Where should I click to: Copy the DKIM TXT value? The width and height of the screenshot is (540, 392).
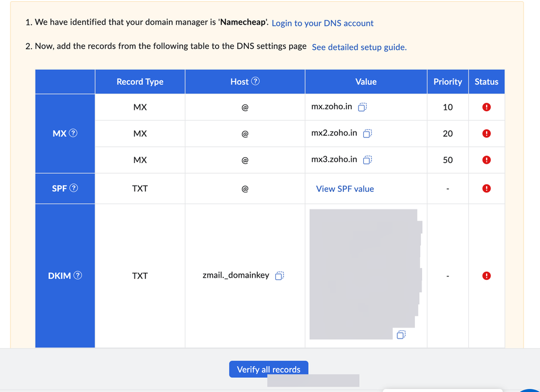[x=401, y=334]
